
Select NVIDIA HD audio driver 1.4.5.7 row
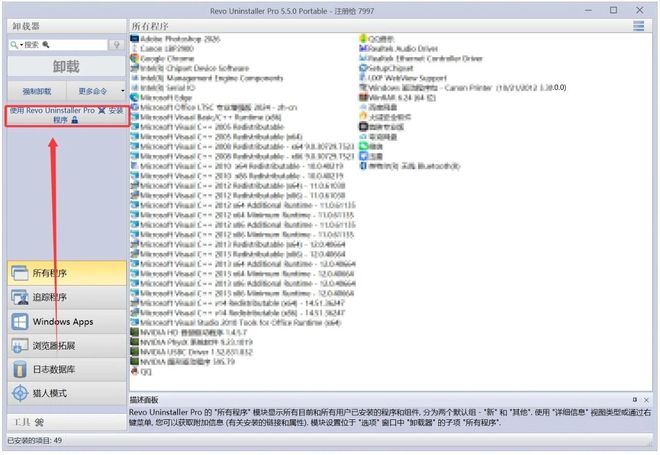tap(189, 332)
